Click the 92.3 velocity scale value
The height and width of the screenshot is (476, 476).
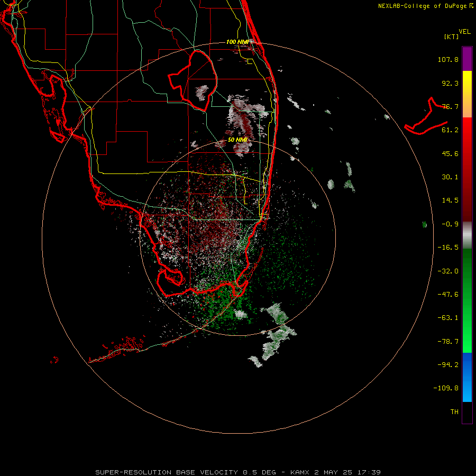[450, 83]
